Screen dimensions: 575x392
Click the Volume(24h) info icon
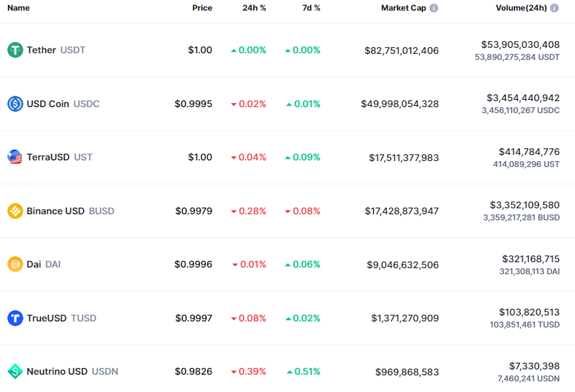pos(555,8)
